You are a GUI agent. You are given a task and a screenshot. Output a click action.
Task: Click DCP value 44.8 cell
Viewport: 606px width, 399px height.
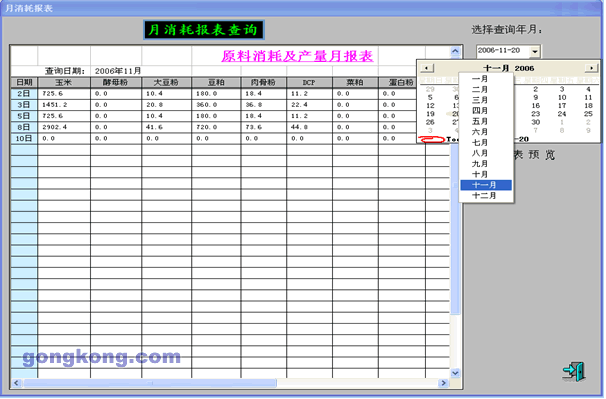pos(309,127)
